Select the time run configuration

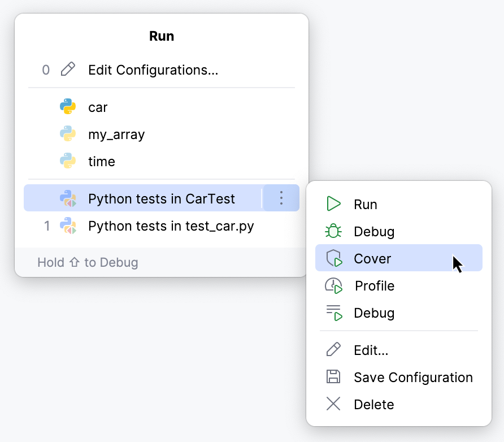tap(102, 161)
